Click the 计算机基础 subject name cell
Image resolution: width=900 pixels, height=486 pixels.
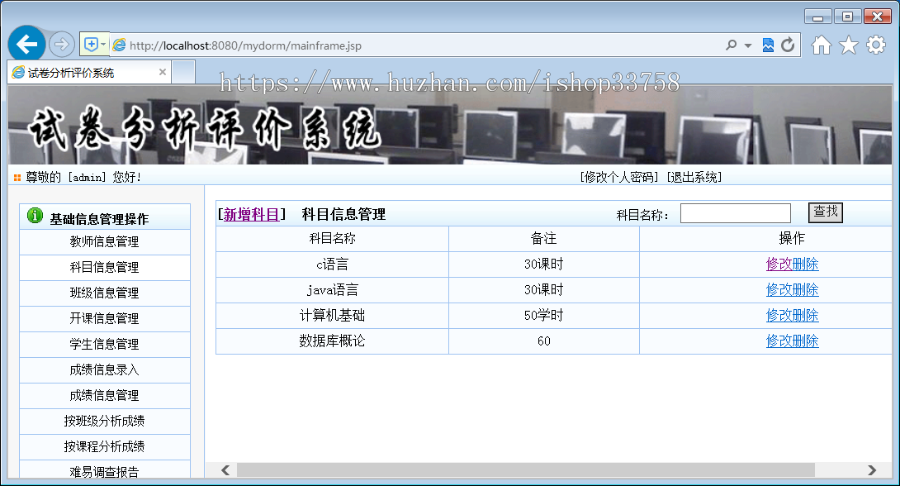[332, 316]
